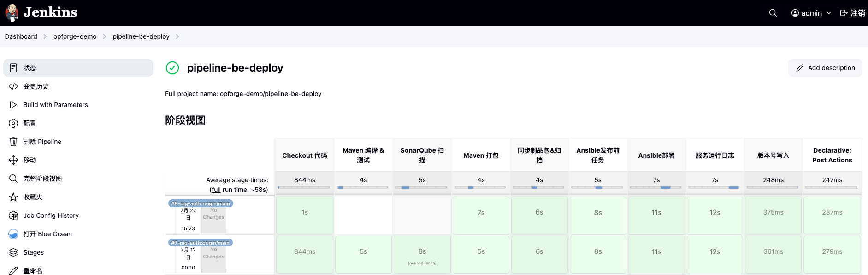Click the 收藏夹 star icon

13,197
